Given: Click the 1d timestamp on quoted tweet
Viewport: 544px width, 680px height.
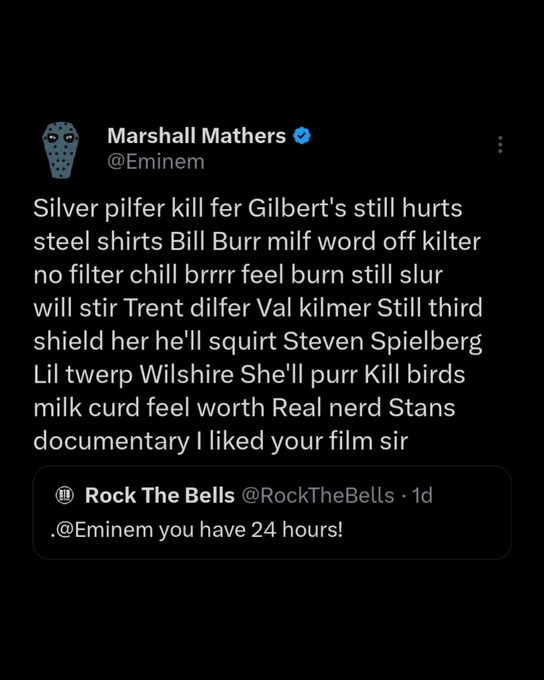Looking at the screenshot, I should click(422, 495).
